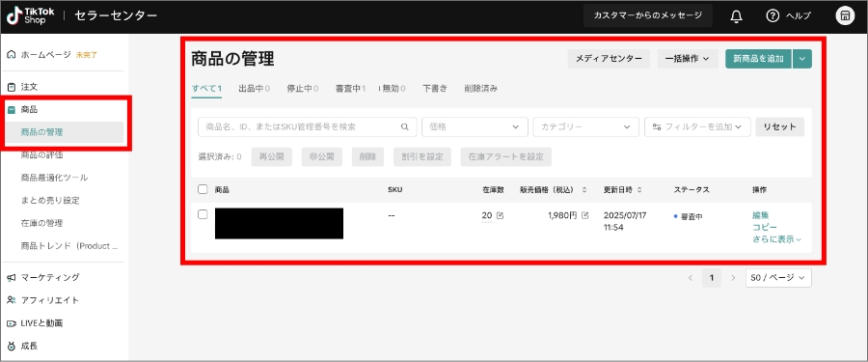Click the help question mark icon
Image resolution: width=868 pixels, height=362 pixels.
(773, 15)
